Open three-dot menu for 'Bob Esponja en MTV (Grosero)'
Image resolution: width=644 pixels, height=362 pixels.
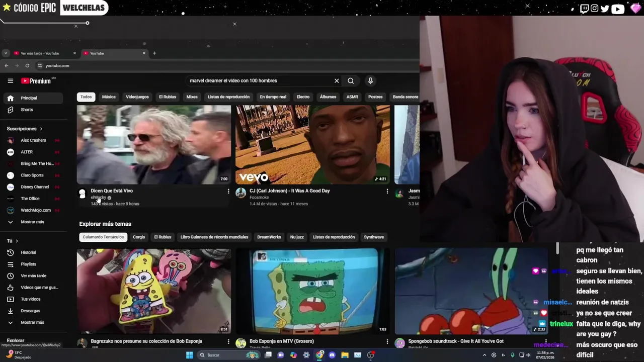click(x=387, y=341)
